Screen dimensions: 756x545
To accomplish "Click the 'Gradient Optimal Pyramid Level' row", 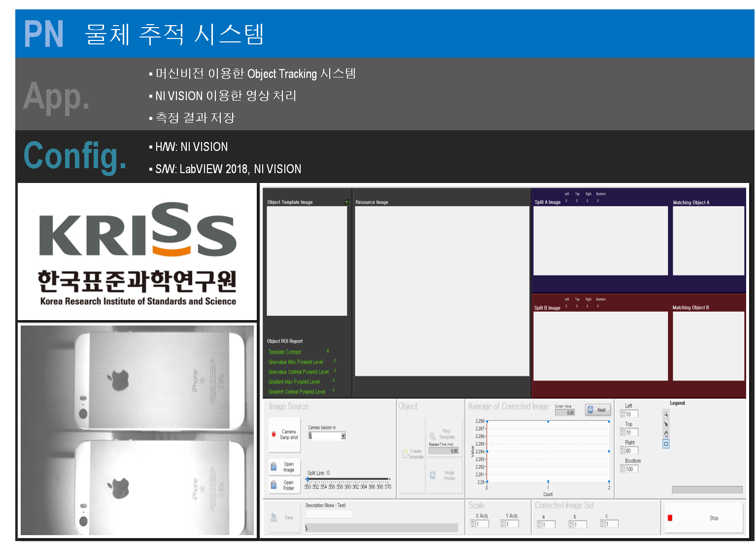I will (x=302, y=392).
